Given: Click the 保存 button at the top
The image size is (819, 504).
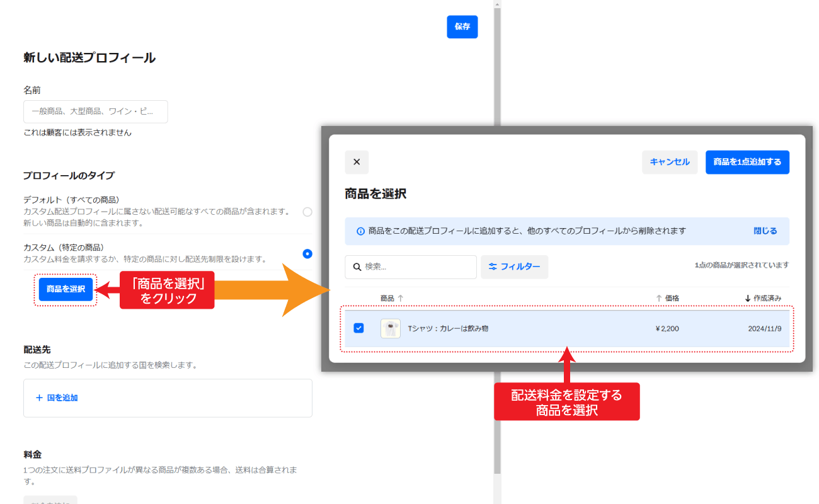Looking at the screenshot, I should 462,26.
